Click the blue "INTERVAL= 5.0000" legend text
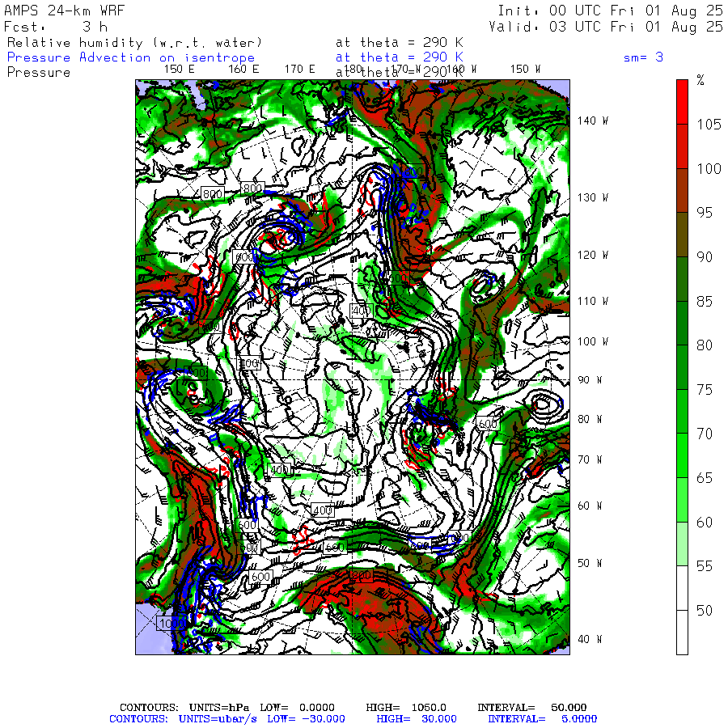Image resolution: width=728 pixels, height=728 pixels. tap(542, 719)
